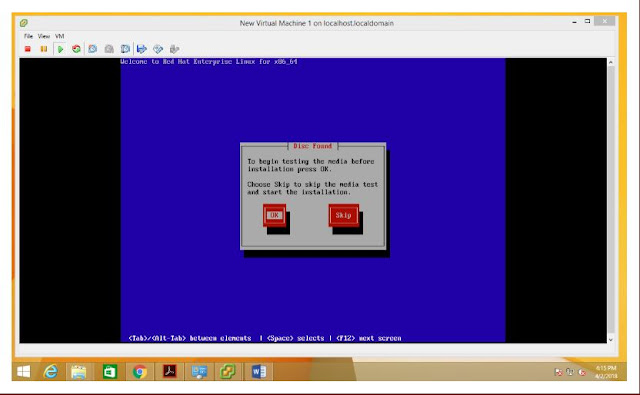Click the yellow Suspend (pause) toolbar icon
Screen dimensions: 640x395
pos(44,49)
